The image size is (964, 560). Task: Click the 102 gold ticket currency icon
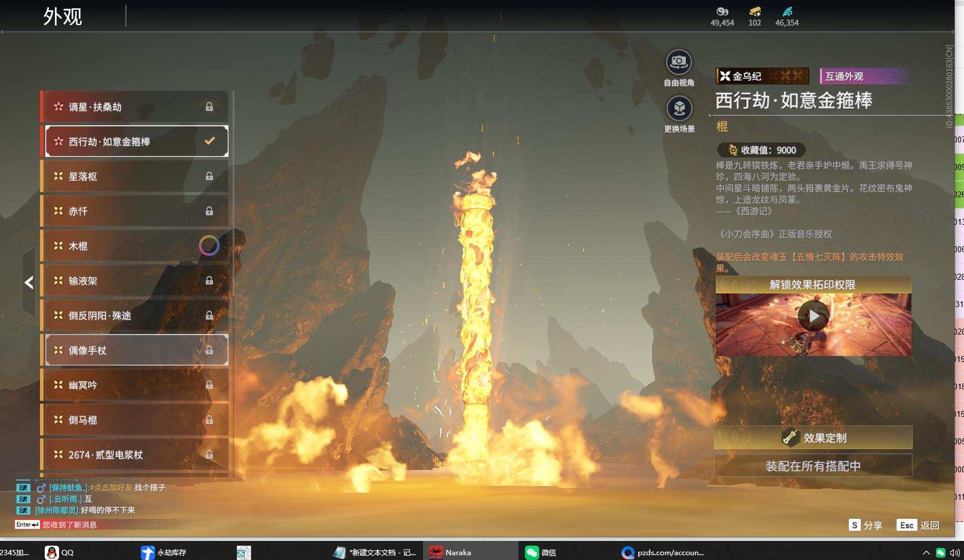tap(755, 11)
